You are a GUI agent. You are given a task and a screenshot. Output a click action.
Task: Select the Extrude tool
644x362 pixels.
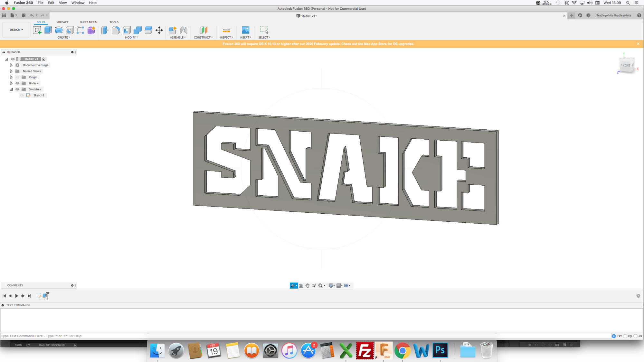tap(48, 30)
